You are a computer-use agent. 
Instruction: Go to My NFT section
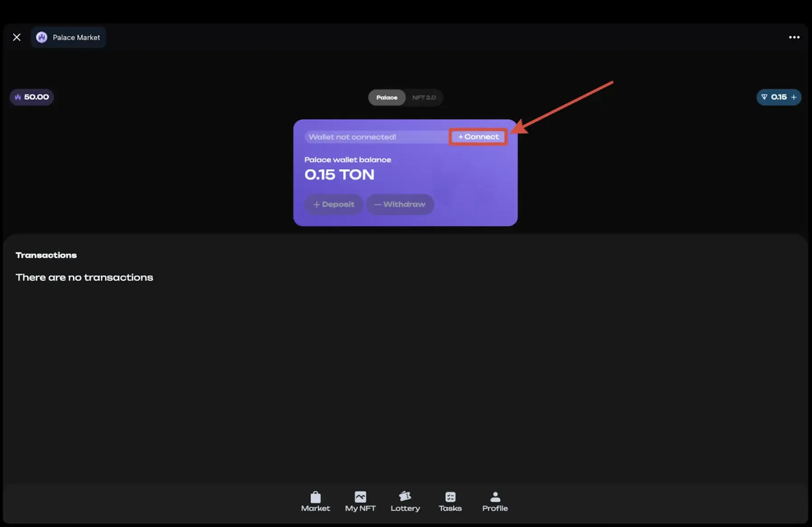(360, 502)
